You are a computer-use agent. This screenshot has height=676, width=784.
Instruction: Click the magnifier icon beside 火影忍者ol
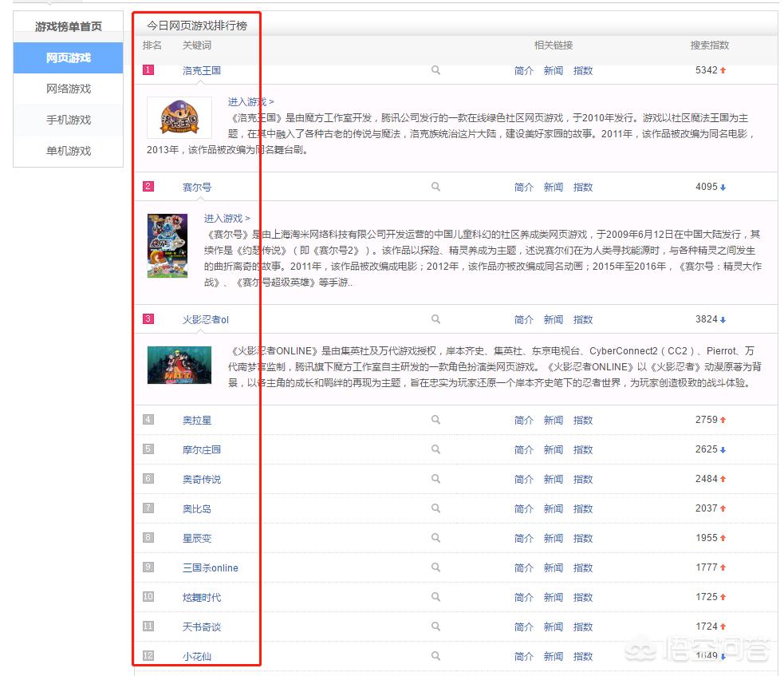pyautogui.click(x=435, y=319)
